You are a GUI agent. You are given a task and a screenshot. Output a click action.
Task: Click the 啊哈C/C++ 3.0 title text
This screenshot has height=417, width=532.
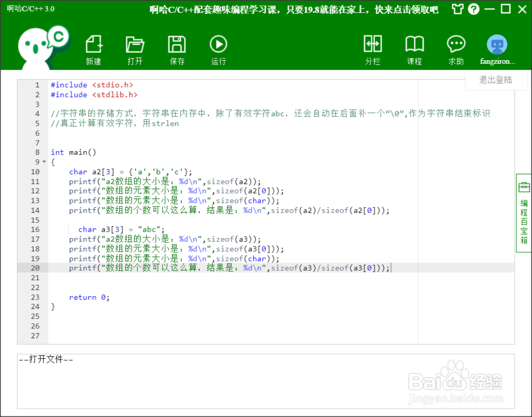[x=30, y=9]
